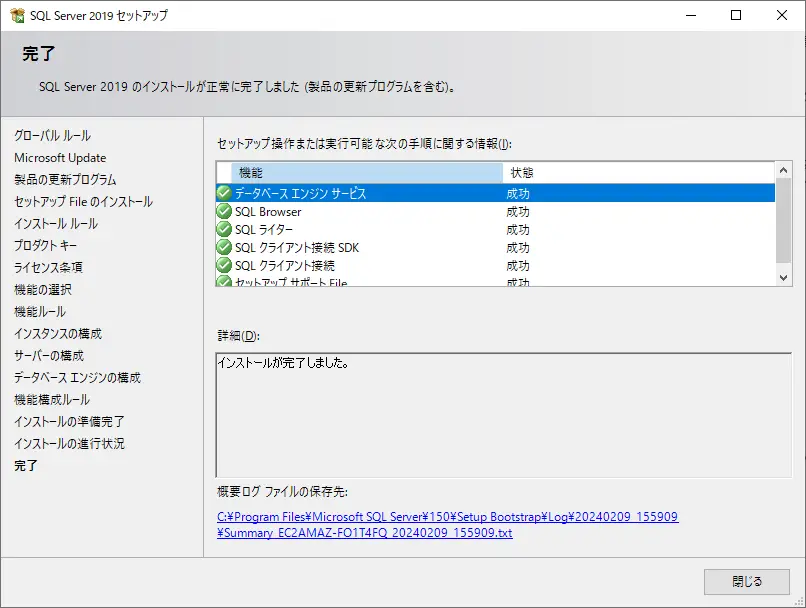Close the setup window with X
This screenshot has height=608, width=806.
tap(781, 15)
